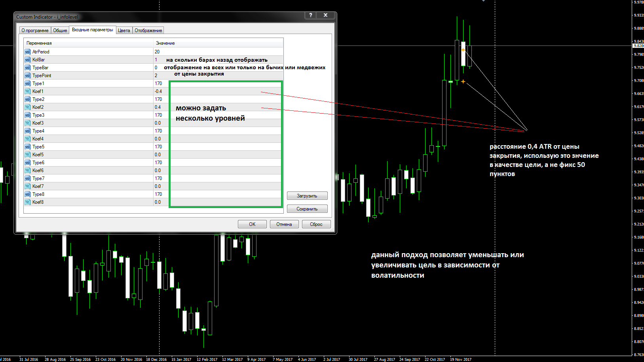
Task: Click the dialog help question-mark button
Action: 311,15
